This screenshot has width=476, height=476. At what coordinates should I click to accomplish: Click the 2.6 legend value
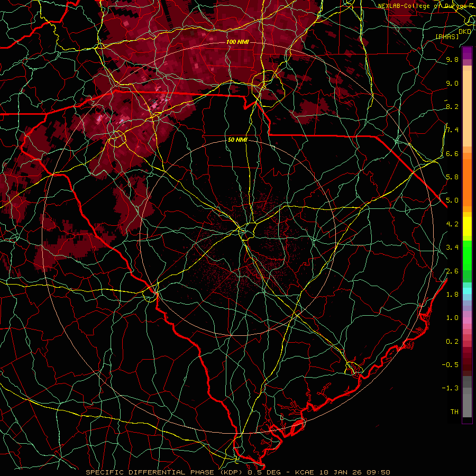(452, 271)
